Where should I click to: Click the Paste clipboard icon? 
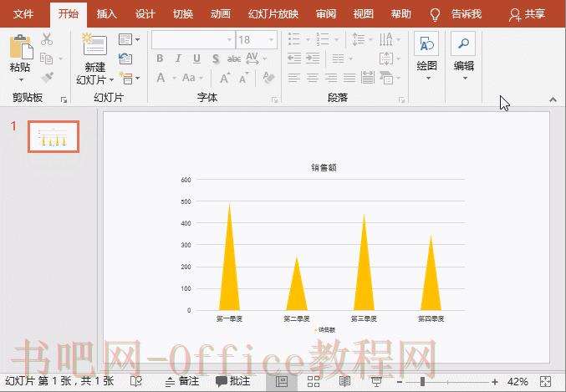click(21, 46)
